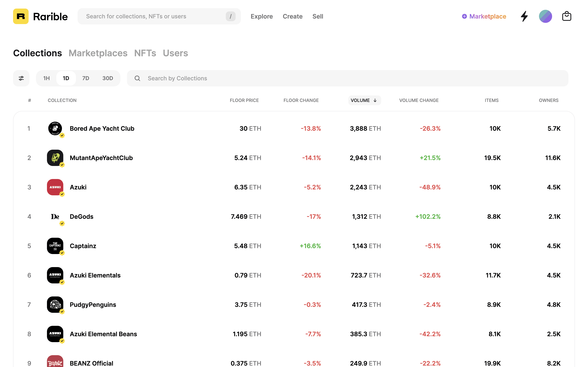Click the MutantApeYachtClub avatar icon
Viewport: 588px width, 367px height.
click(55, 158)
